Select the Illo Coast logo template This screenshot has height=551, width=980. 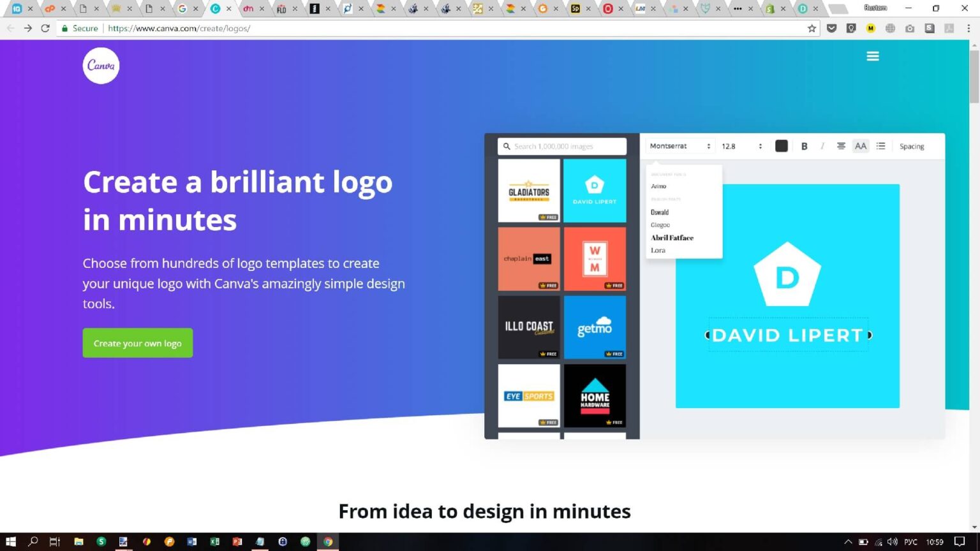pyautogui.click(x=529, y=327)
